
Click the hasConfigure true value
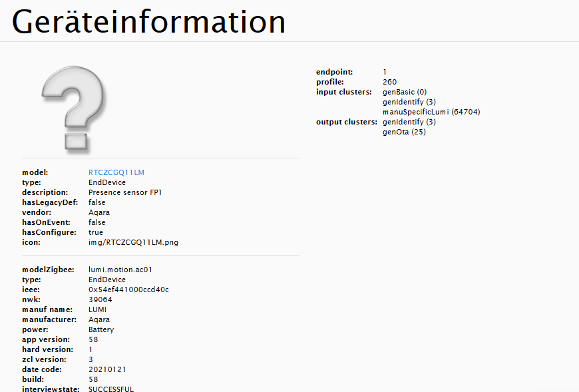(x=94, y=232)
